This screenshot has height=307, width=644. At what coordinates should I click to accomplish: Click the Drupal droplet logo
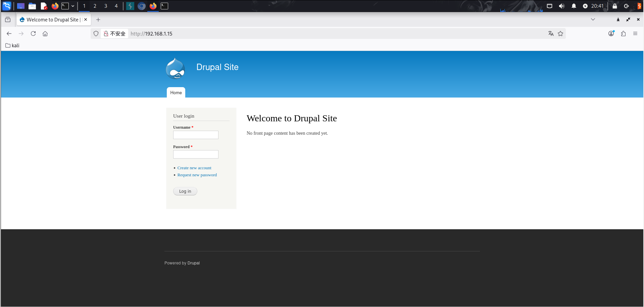(175, 69)
